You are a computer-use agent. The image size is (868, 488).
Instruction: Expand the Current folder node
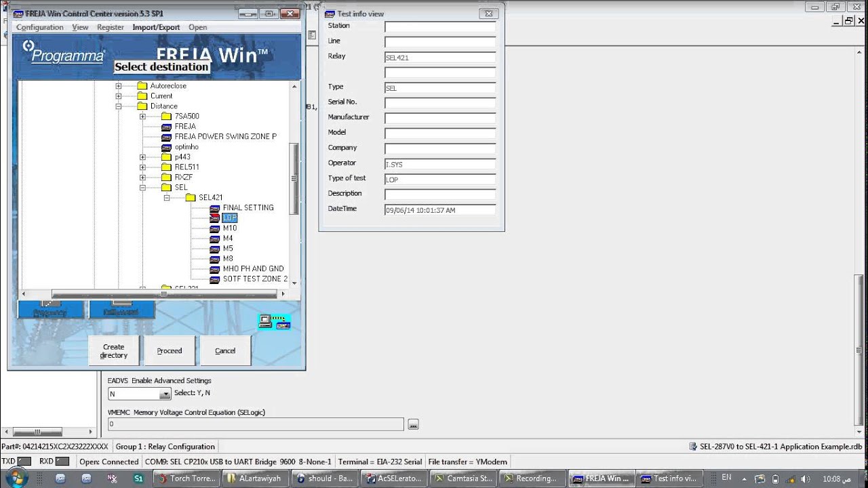pos(119,96)
